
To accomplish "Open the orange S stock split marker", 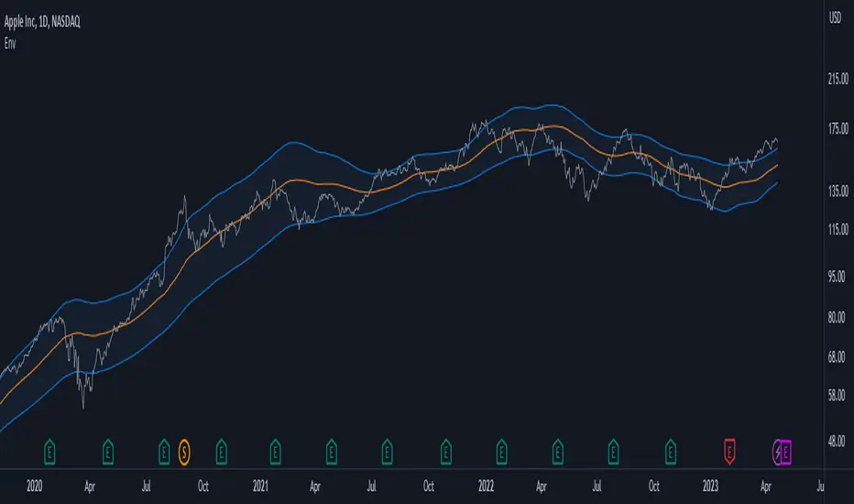I will (x=184, y=453).
